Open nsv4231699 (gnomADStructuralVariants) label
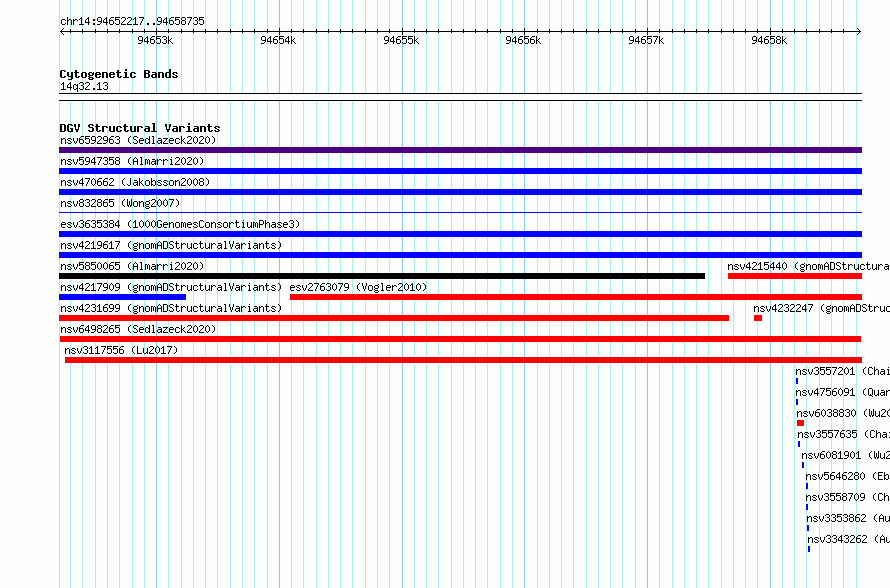Viewport: 890px width, 588px height. click(171, 308)
